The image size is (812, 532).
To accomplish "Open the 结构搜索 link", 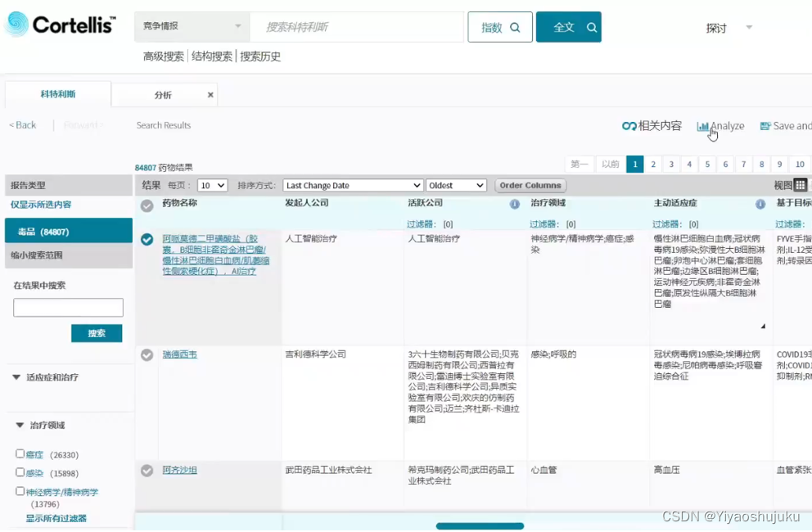I will pos(212,56).
